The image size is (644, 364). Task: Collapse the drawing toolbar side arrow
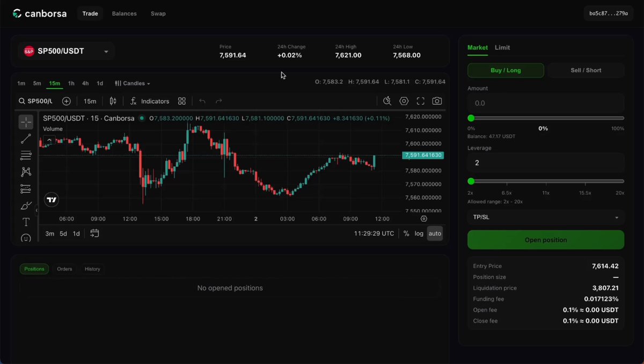(x=36, y=210)
